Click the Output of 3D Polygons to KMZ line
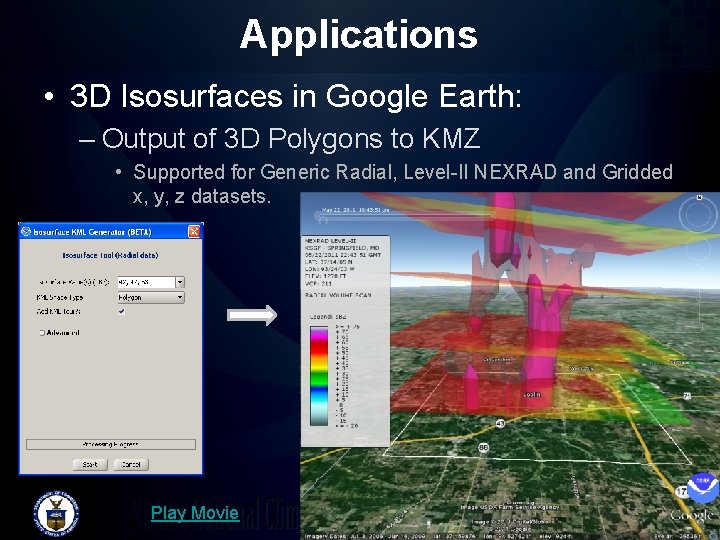Viewport: 720px width, 540px height. click(291, 138)
